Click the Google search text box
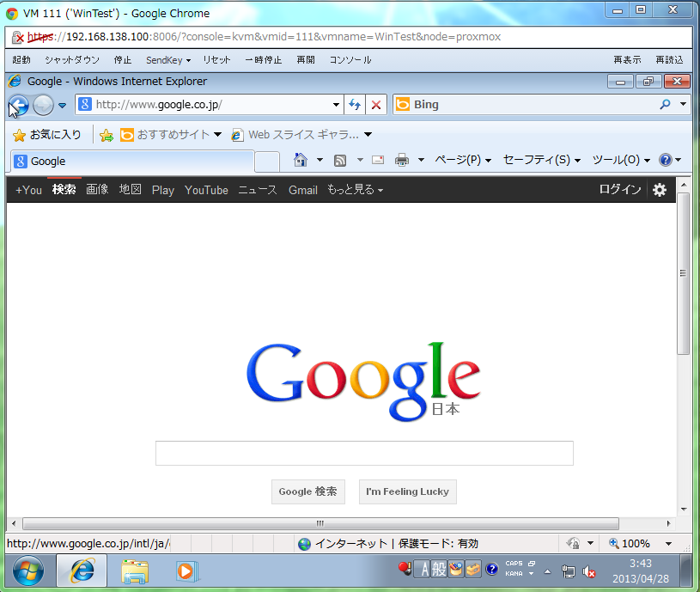700x592 pixels. click(364, 453)
